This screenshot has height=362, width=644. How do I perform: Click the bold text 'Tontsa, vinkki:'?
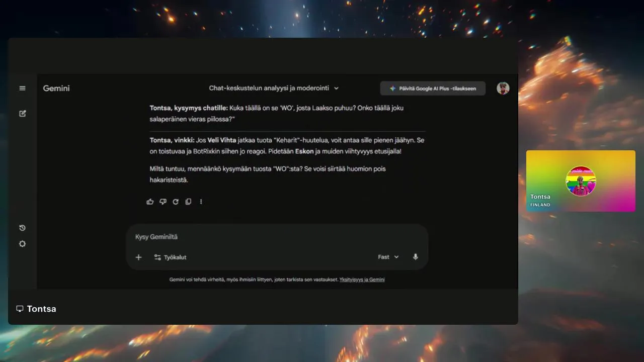pos(172,140)
